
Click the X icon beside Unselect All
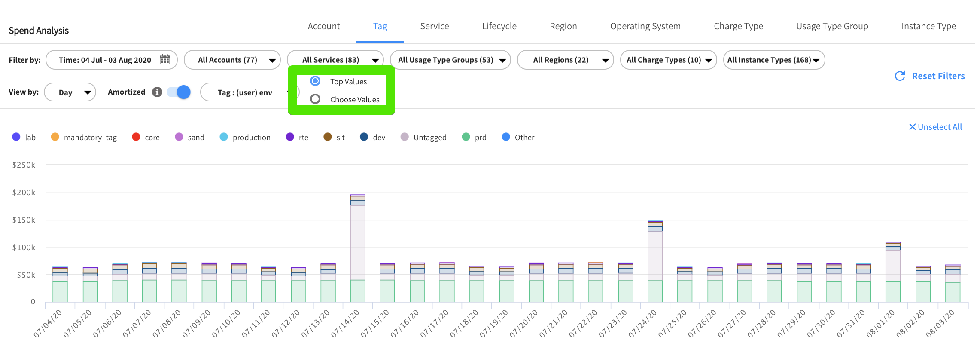tap(912, 127)
